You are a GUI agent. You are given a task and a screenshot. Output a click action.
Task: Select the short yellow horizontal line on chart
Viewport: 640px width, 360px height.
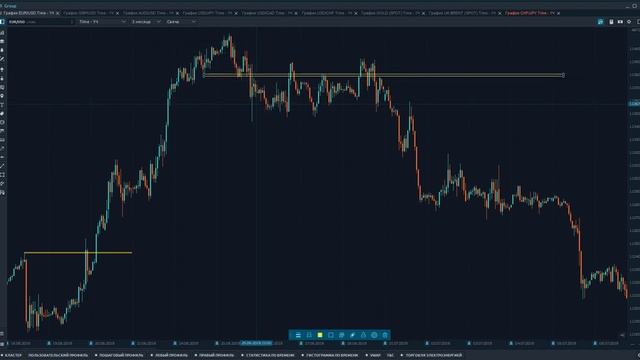(78, 253)
